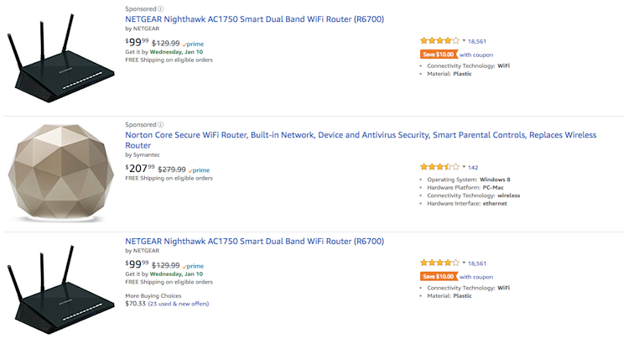The width and height of the screenshot is (644, 344).
Task: Click the info icon beside first Sponsored label
Action: click(160, 8)
